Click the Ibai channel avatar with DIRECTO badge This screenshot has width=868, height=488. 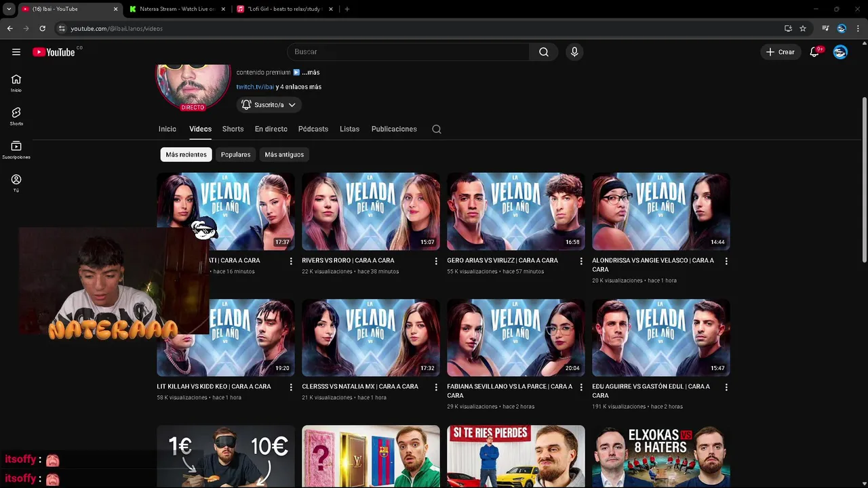pyautogui.click(x=193, y=87)
